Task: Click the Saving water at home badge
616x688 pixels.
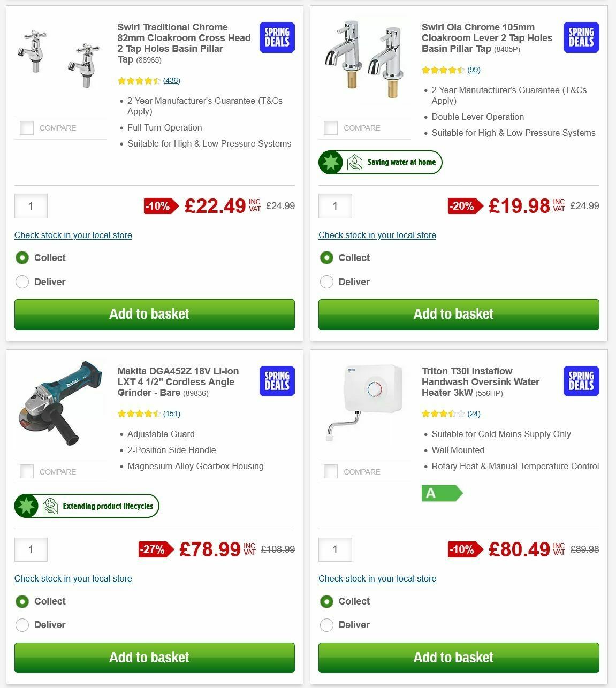Action: click(381, 162)
